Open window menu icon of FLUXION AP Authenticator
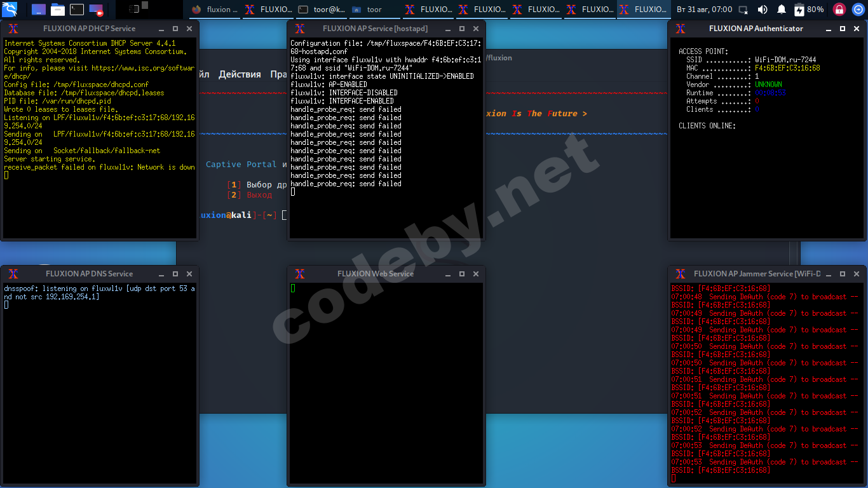This screenshot has width=868, height=488. point(681,29)
